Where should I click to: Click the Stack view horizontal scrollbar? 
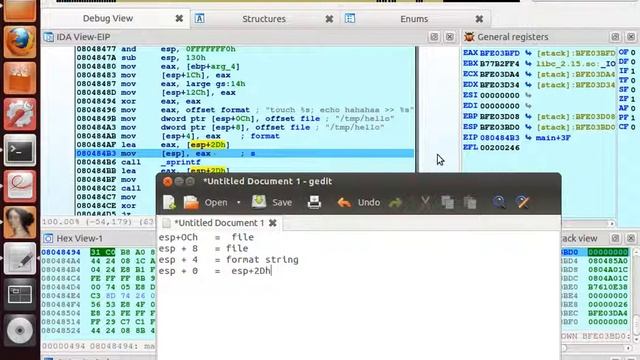point(597,348)
